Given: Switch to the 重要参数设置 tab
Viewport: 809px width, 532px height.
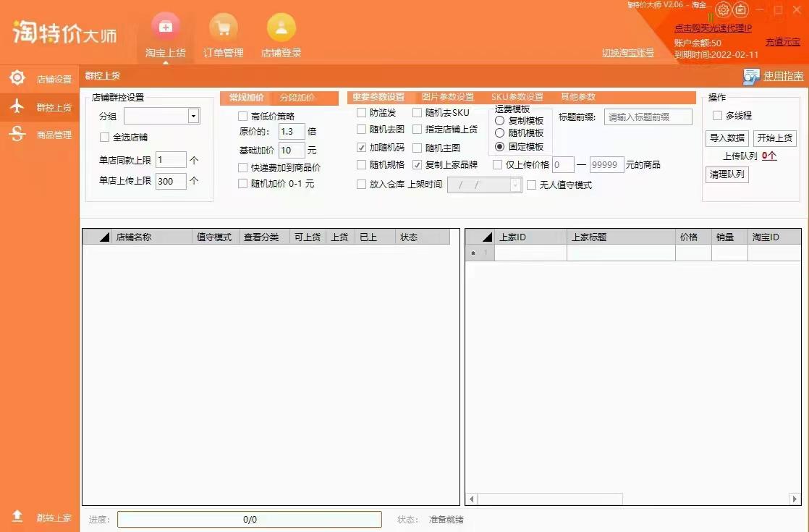Looking at the screenshot, I should point(378,96).
